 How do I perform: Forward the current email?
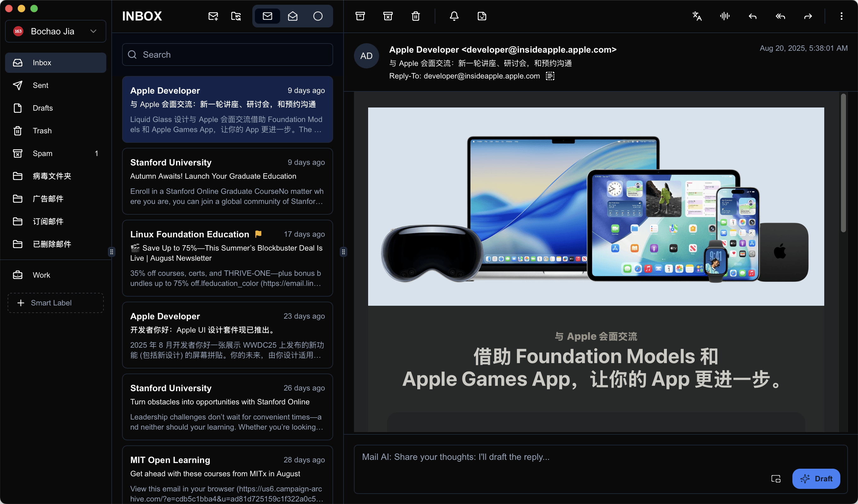click(808, 16)
